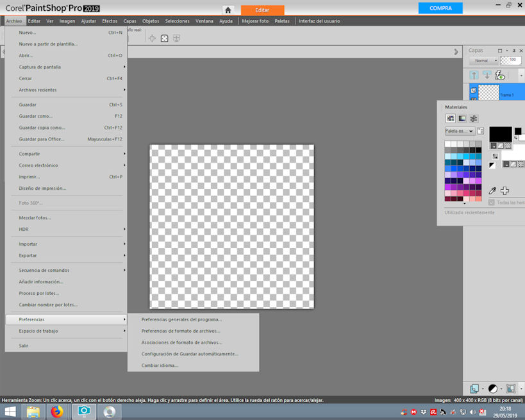Switch Materiales to the swatches view
This screenshot has width=525, height=420.
(x=451, y=119)
